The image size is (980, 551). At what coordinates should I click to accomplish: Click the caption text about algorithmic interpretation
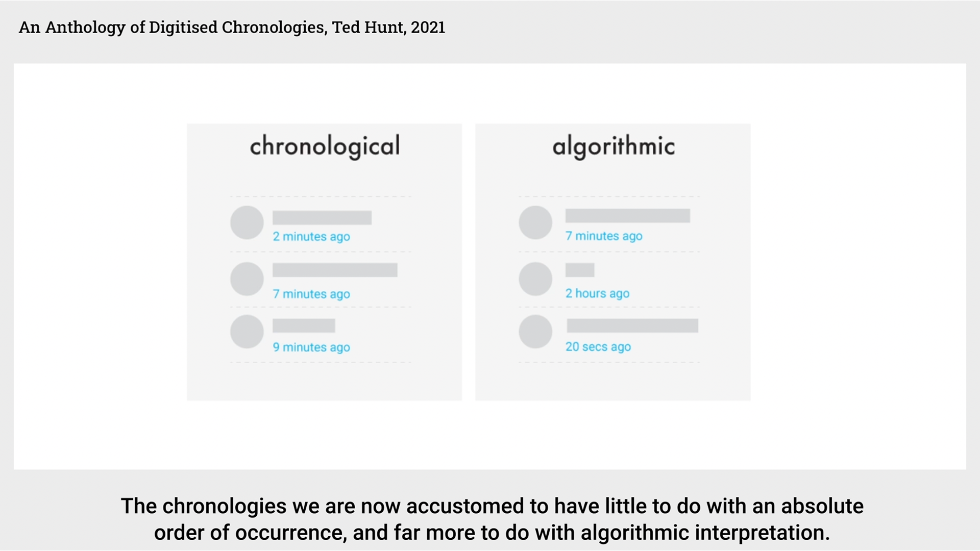click(x=492, y=519)
